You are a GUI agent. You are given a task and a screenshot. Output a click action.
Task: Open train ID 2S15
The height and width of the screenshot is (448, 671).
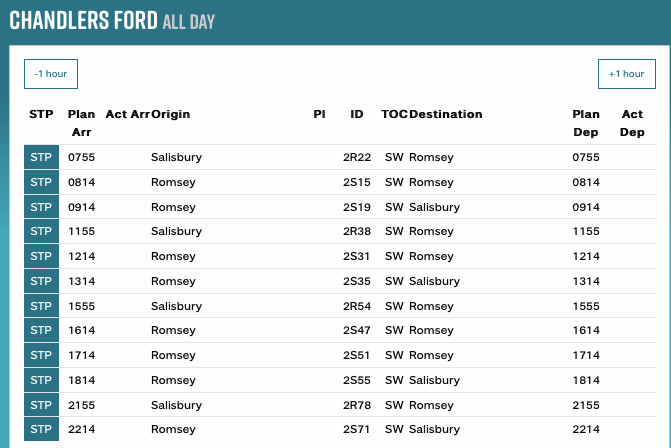(357, 183)
